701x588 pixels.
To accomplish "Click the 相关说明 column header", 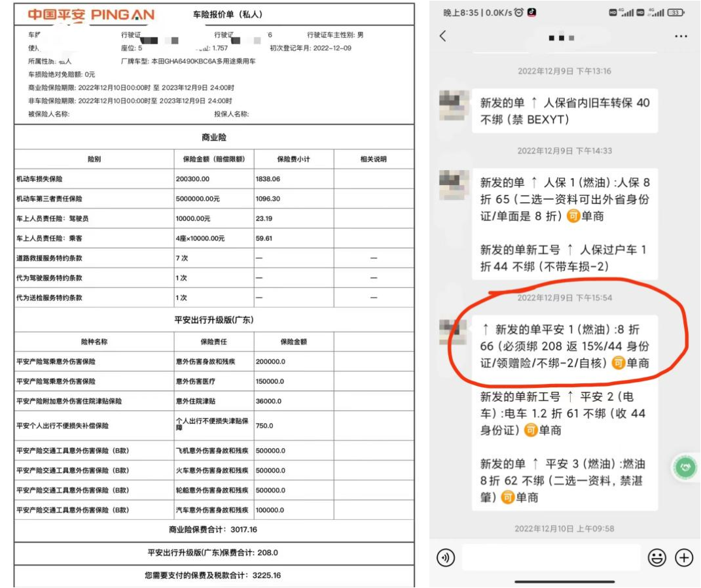I will click(373, 159).
